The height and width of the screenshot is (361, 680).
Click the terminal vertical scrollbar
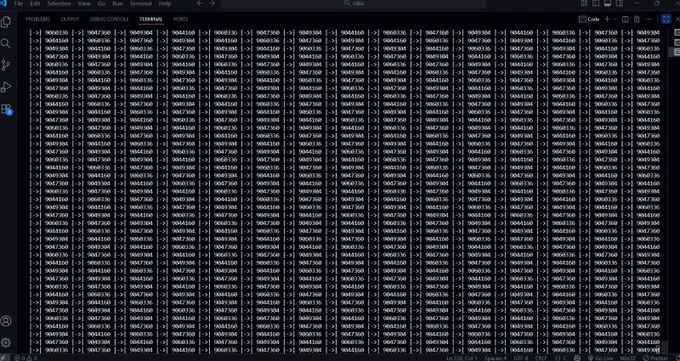665,347
